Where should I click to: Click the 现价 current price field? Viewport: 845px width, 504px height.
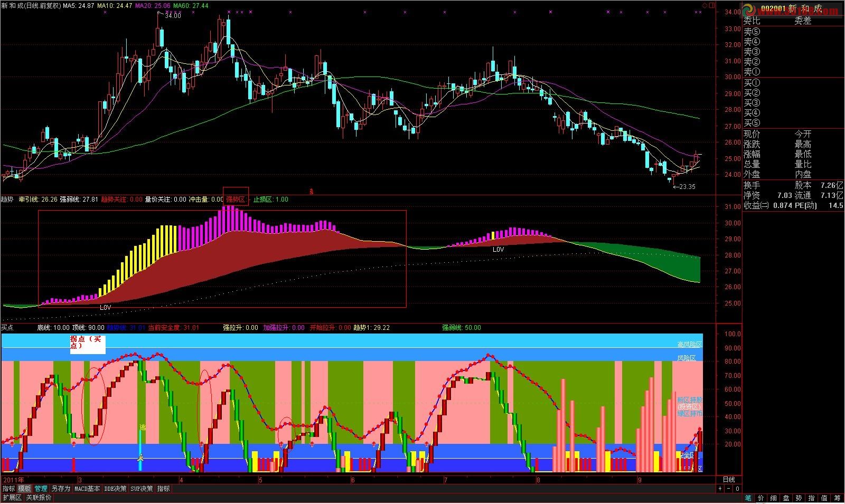pos(752,135)
